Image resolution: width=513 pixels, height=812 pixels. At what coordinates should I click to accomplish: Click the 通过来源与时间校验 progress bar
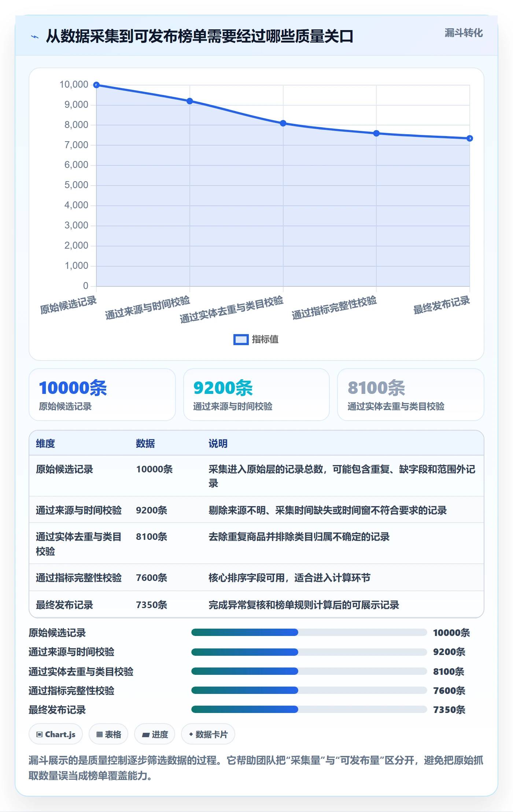(309, 652)
